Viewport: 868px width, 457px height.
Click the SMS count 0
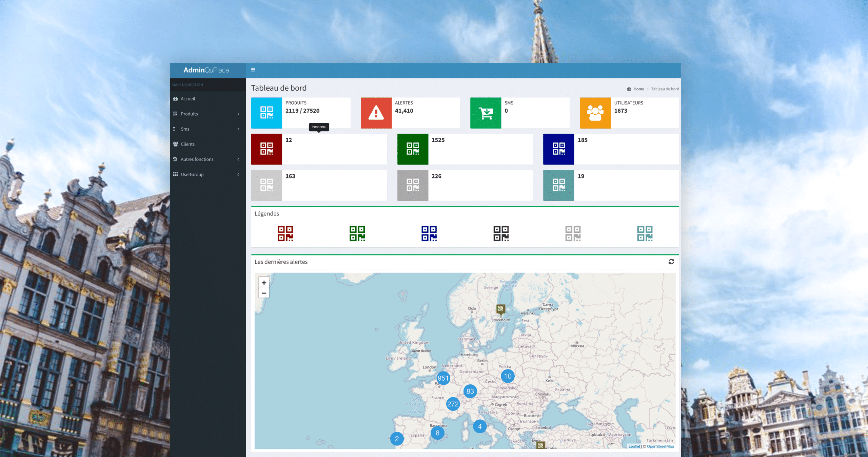(506, 111)
